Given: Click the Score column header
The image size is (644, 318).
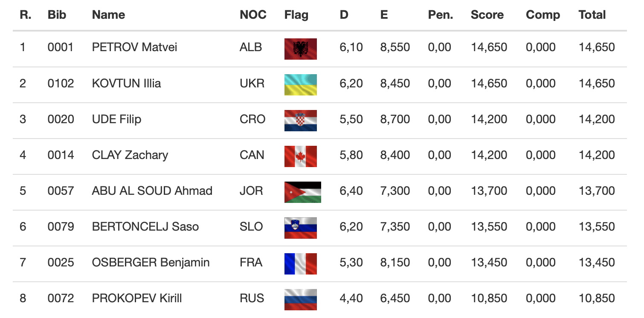Looking at the screenshot, I should pyautogui.click(x=487, y=15).
